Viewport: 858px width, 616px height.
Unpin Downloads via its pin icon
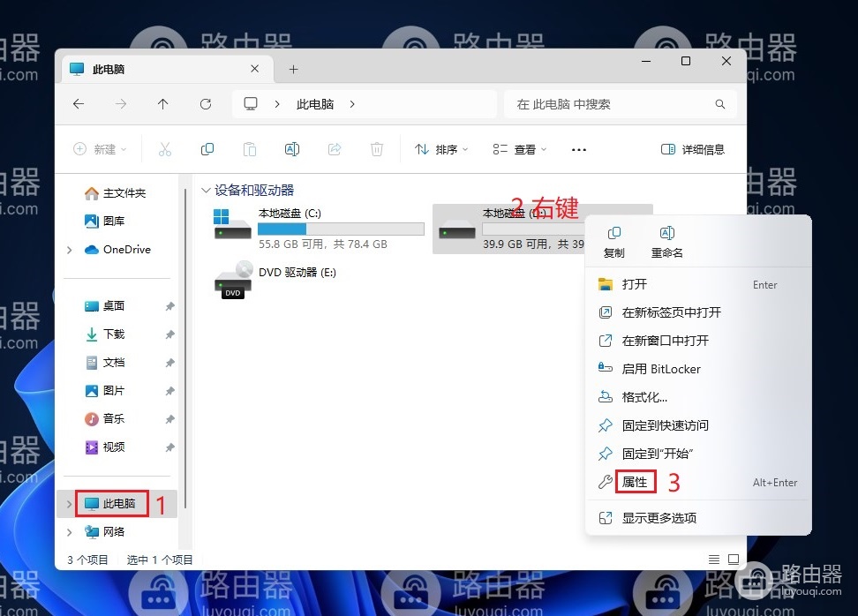[x=170, y=334]
